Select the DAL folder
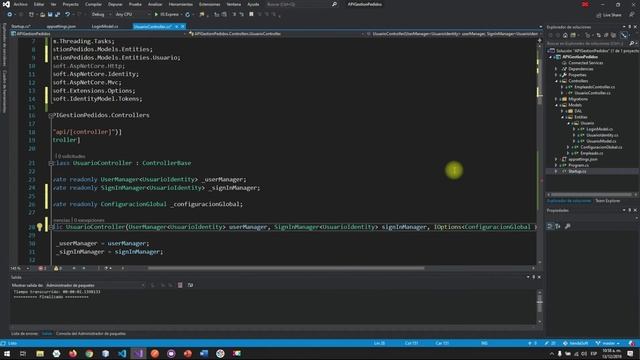 pos(578,111)
